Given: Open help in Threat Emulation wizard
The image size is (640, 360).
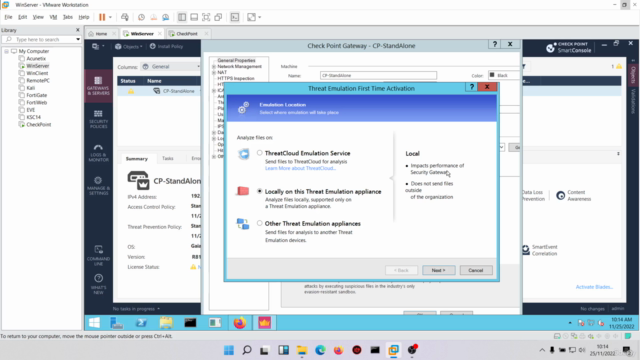Looking at the screenshot, I should [471, 87].
